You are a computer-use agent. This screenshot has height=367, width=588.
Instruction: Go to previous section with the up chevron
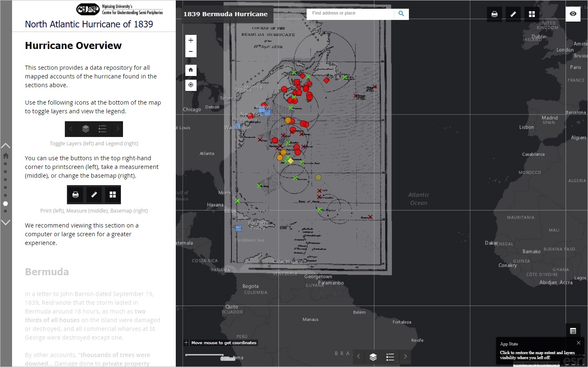(6, 146)
